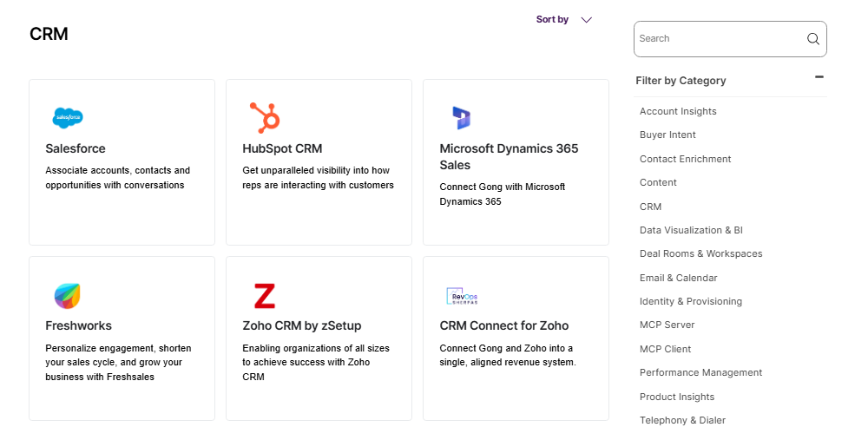Open the Salesforce card title
The image size is (868, 427).
point(76,148)
